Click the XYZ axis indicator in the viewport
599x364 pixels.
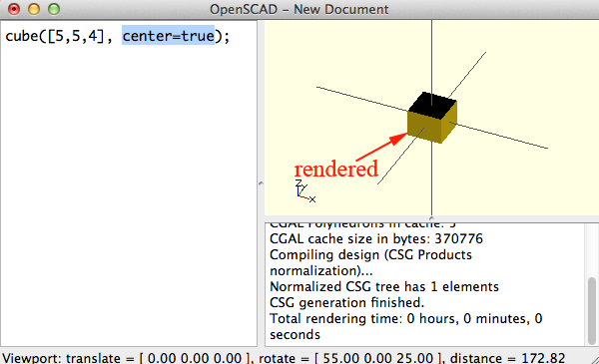click(305, 190)
